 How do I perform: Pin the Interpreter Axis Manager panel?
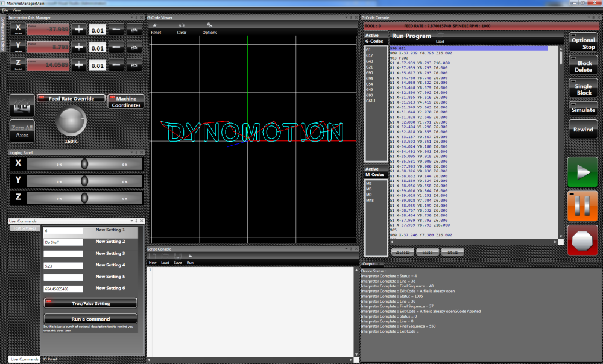point(136,17)
